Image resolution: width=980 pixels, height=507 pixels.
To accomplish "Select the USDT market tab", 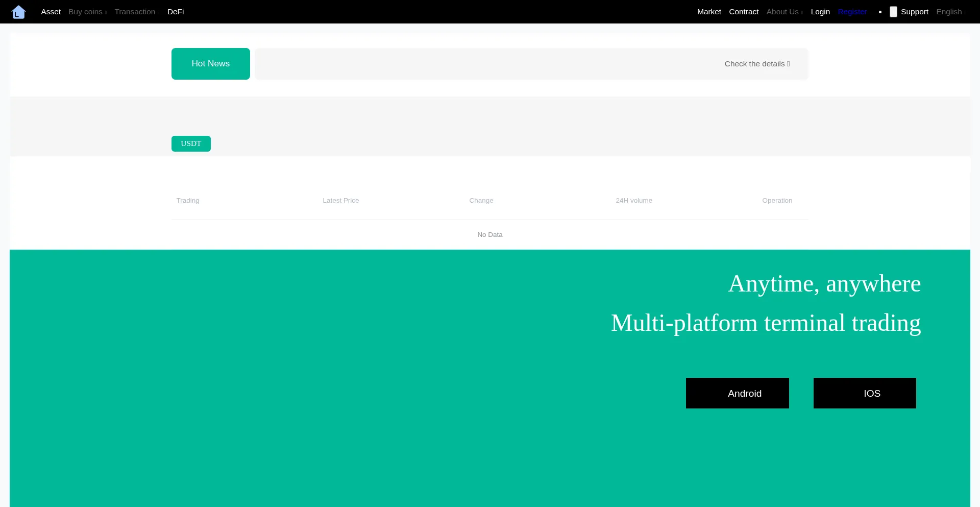I will pyautogui.click(x=191, y=143).
